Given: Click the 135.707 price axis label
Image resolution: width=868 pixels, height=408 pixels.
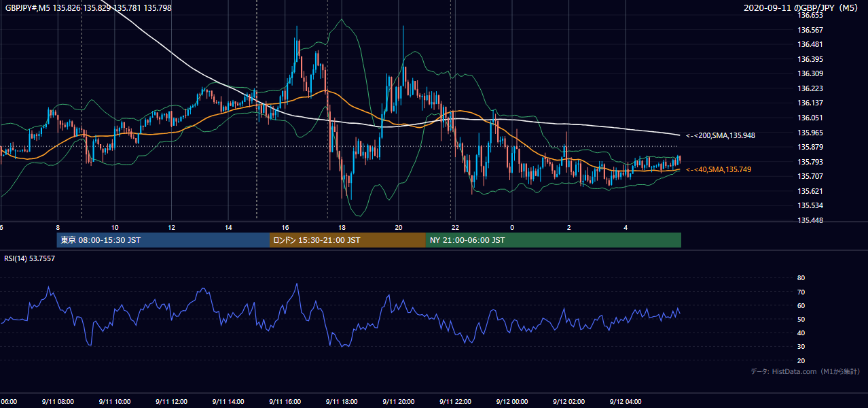Looking at the screenshot, I should (x=810, y=176).
